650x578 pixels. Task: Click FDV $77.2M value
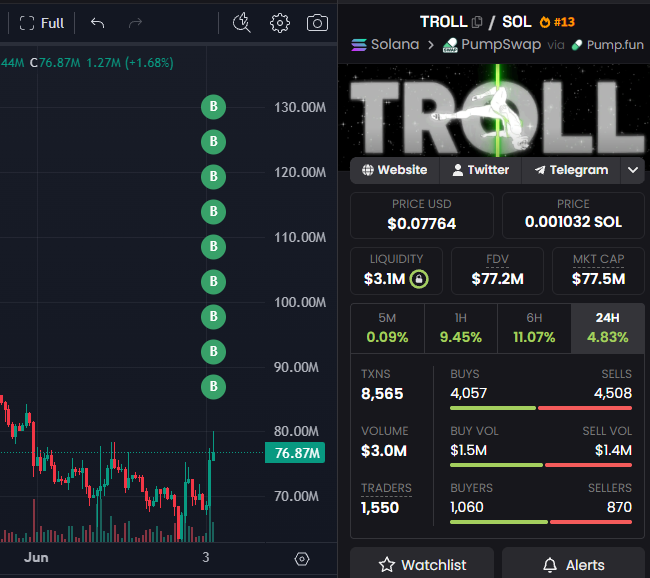point(497,279)
